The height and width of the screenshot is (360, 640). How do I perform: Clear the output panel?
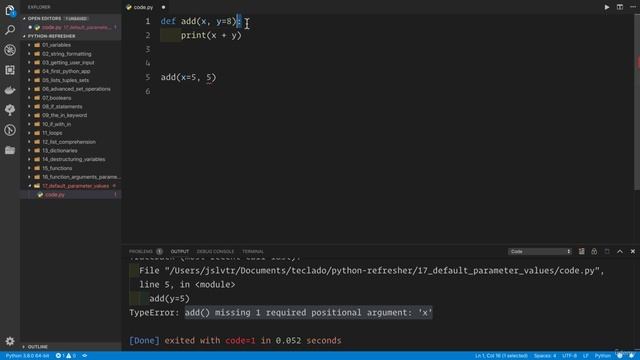pyautogui.click(x=581, y=251)
